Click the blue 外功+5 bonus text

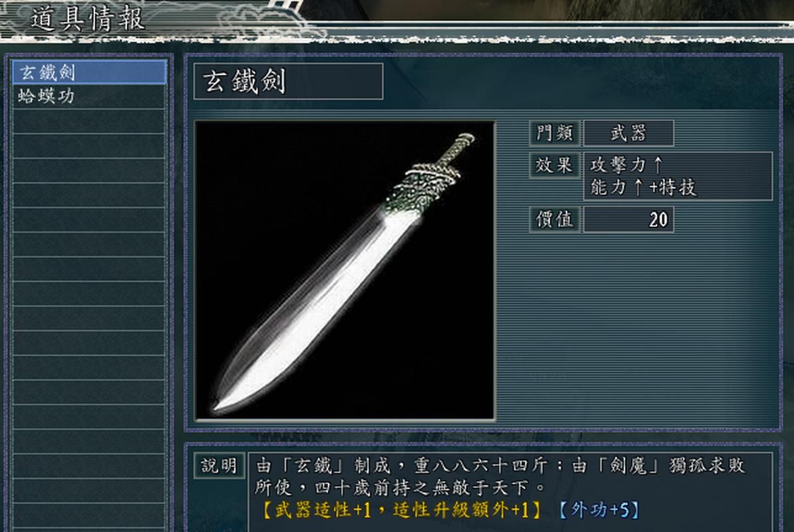point(598,509)
